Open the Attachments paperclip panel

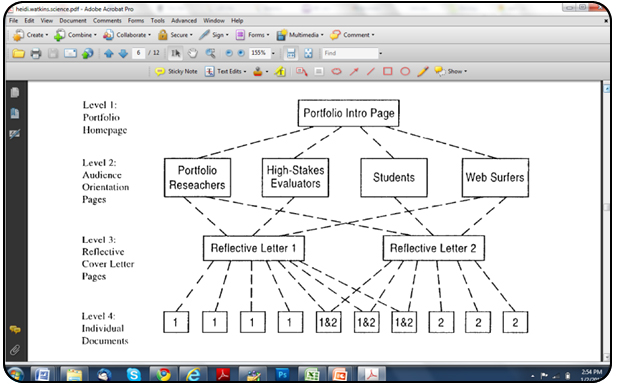15,350
